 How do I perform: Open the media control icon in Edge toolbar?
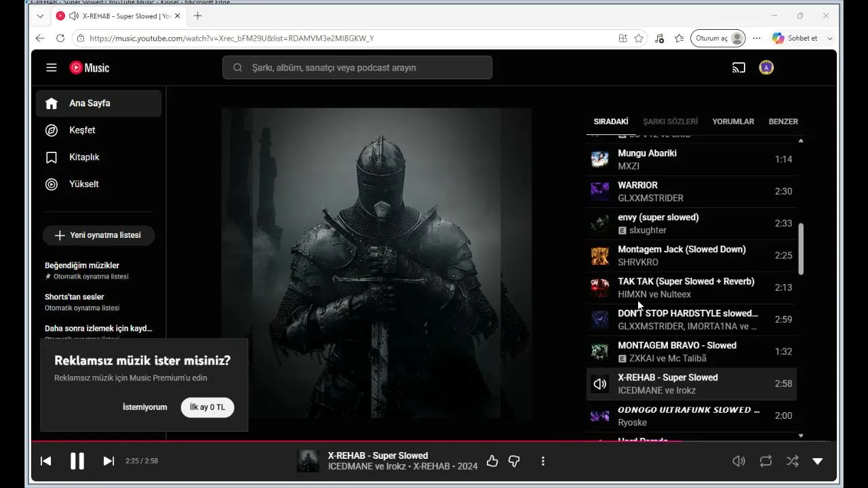point(659,39)
